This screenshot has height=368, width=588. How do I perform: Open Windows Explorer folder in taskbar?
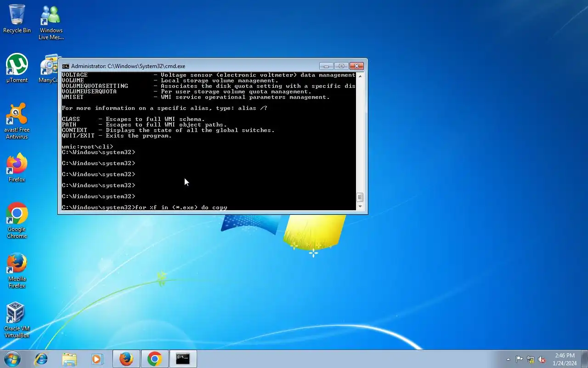tap(69, 359)
